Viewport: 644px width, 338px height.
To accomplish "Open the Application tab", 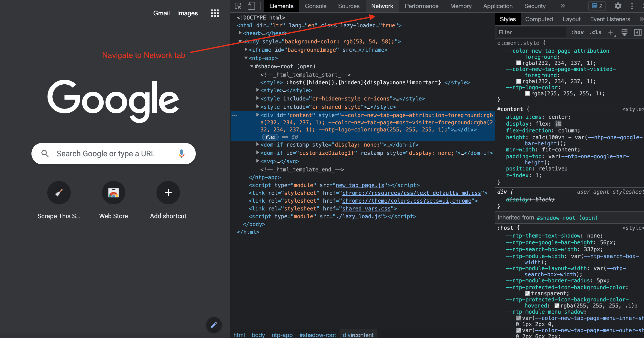I will (498, 6).
